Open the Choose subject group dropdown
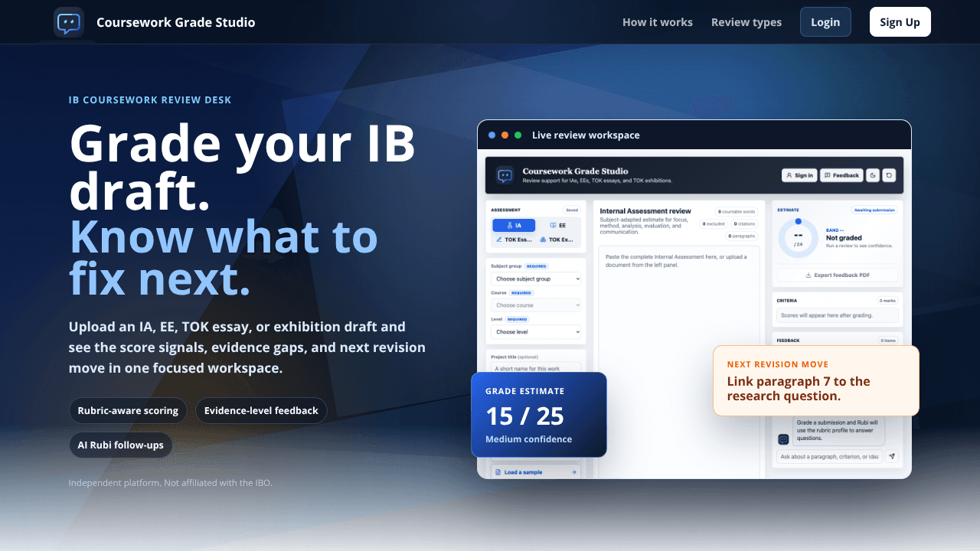Viewport: 980px width, 551px height. [536, 279]
